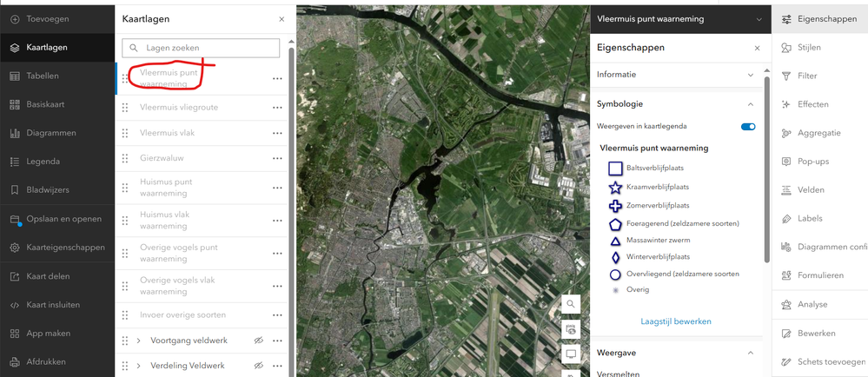This screenshot has width=868, height=377.
Task: Open options for Huismus vlak waarneming layer
Action: click(x=277, y=221)
